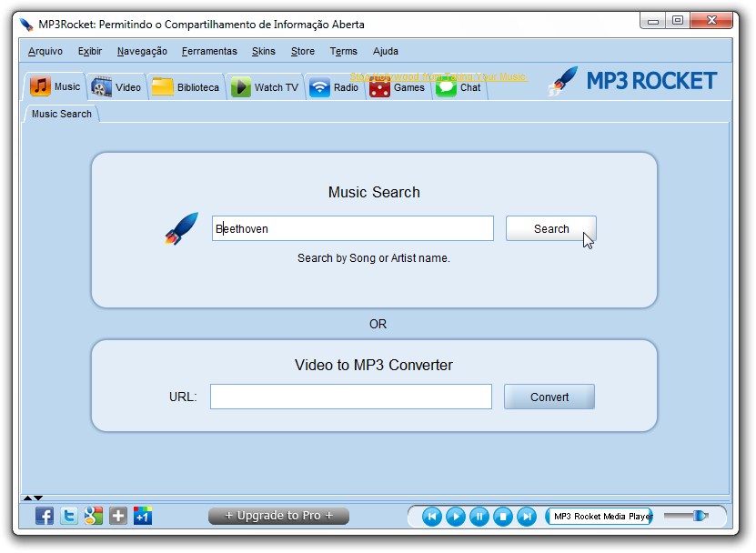The image size is (756, 553).
Task: Select the Music Search sub-tab
Action: [x=61, y=114]
